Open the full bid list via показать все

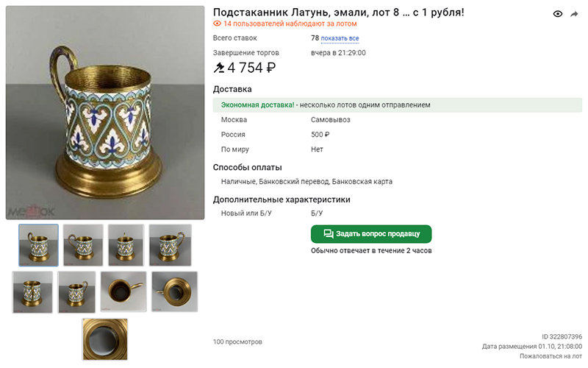(340, 38)
